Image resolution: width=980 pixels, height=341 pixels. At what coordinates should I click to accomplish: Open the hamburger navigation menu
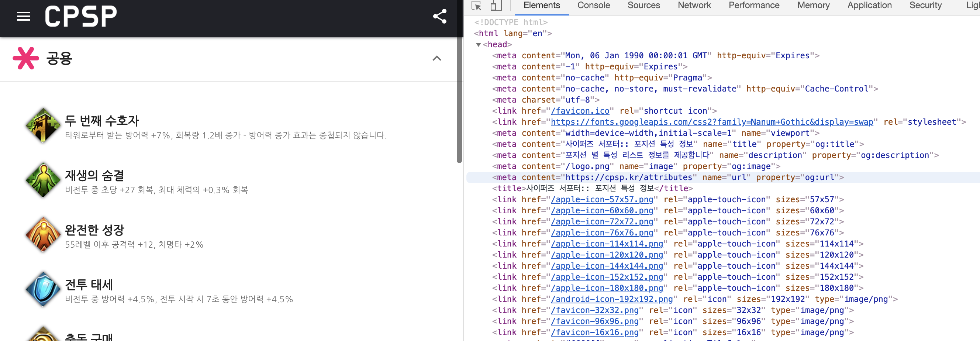coord(24,16)
